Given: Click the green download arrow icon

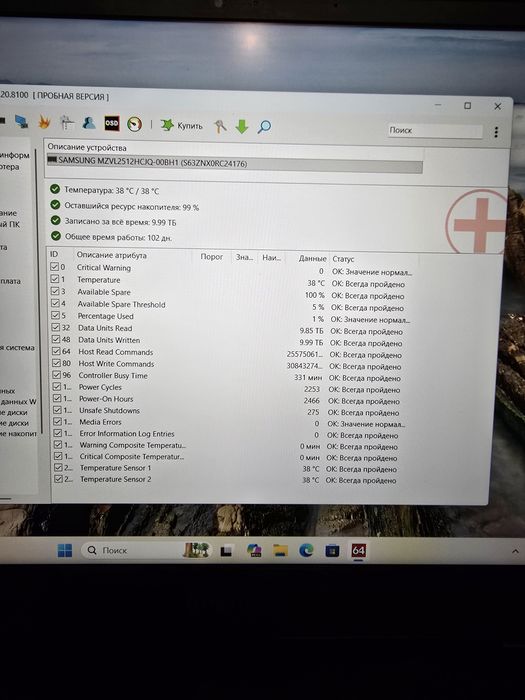Looking at the screenshot, I should [x=242, y=127].
